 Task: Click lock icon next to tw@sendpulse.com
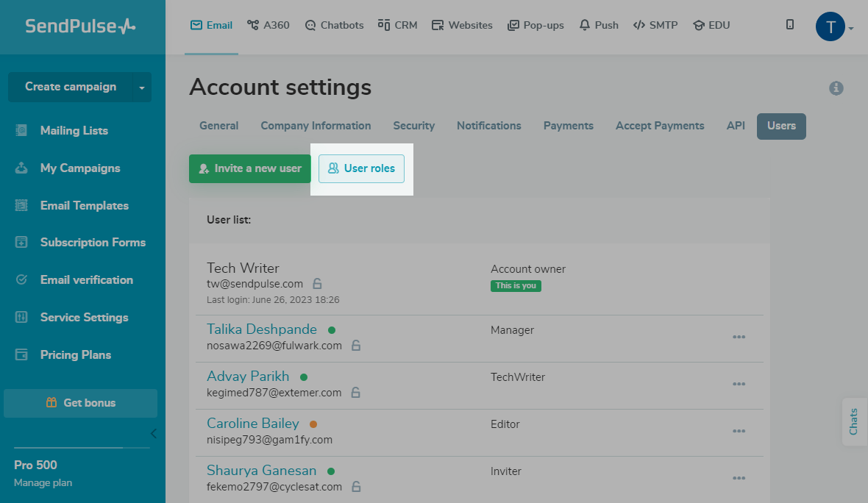coord(317,284)
